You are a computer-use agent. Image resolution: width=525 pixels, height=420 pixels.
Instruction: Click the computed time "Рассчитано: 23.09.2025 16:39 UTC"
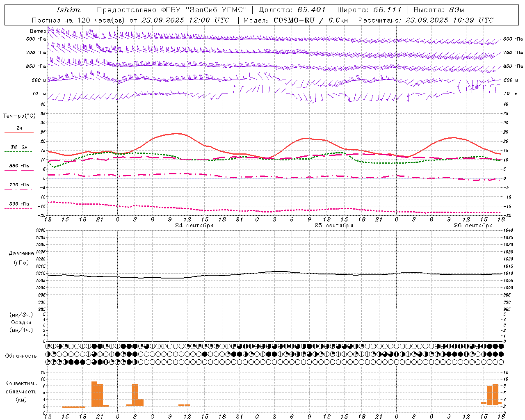426,20
